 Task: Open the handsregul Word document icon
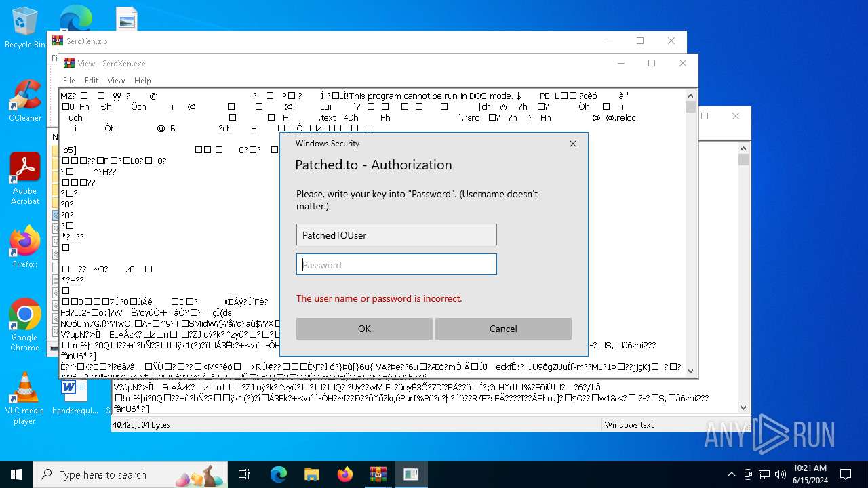73,396
